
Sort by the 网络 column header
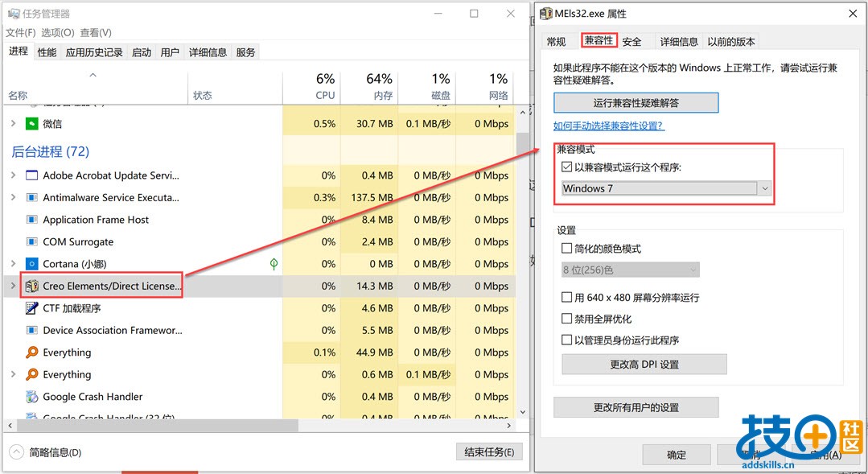tap(484, 88)
